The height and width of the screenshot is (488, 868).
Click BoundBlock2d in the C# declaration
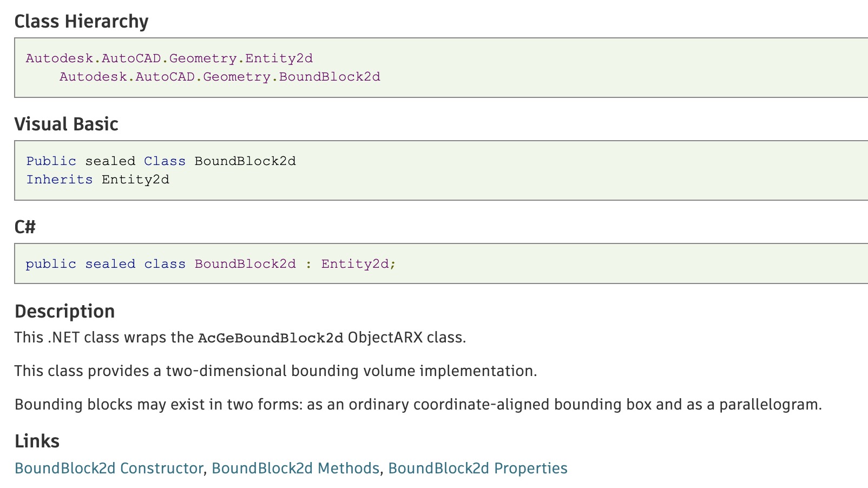[245, 264]
